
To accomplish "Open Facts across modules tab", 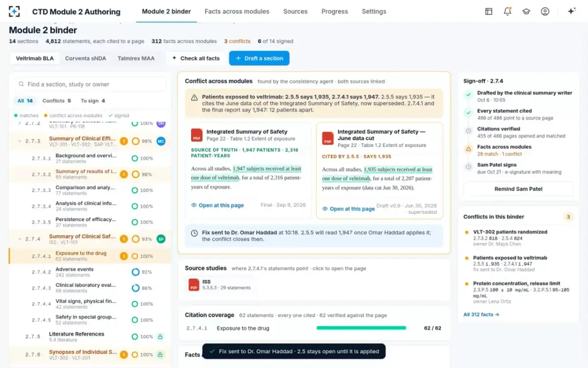I will pyautogui.click(x=237, y=11).
